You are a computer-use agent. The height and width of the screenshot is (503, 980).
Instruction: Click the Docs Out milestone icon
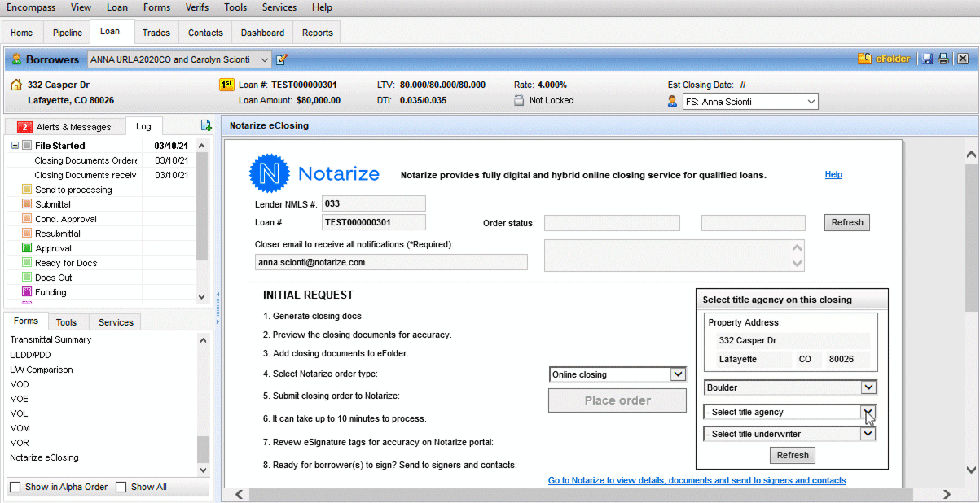(x=27, y=278)
